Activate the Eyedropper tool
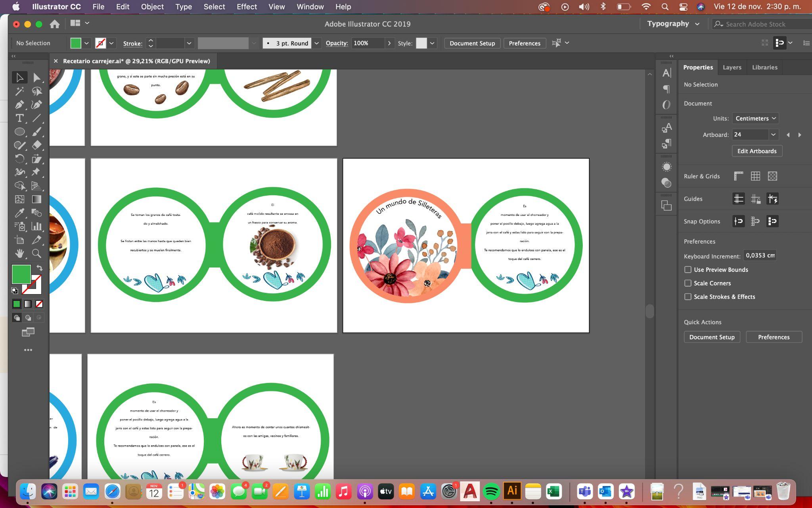This screenshot has height=508, width=812. pos(19,213)
